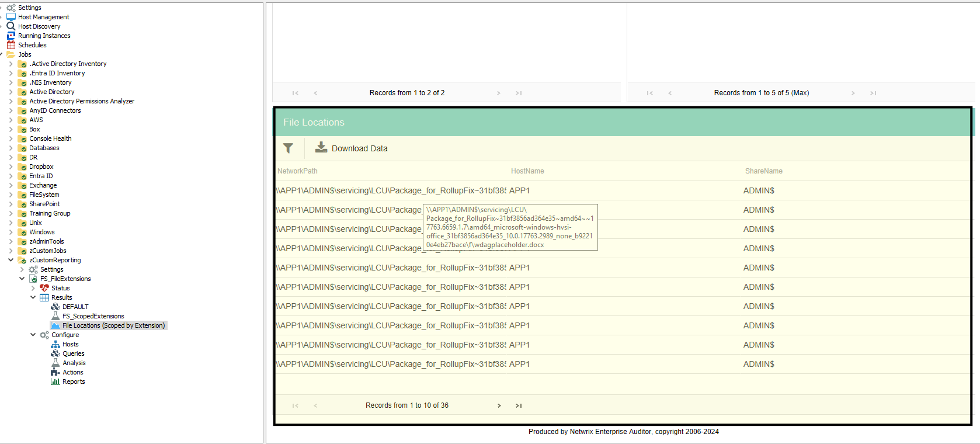Click the Download Data link text
This screenshot has width=980, height=444.
(x=359, y=148)
